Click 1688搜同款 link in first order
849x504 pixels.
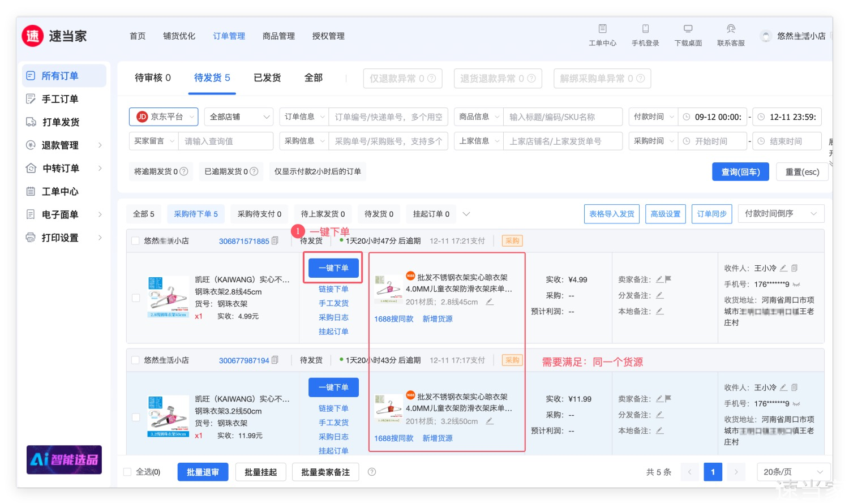[393, 319]
